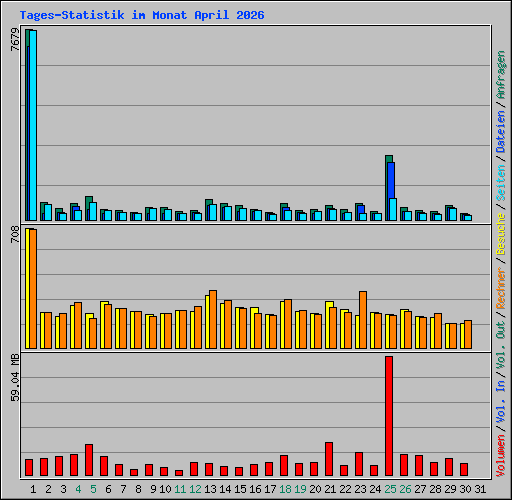Screen dimensions: 512x500
Task: Click the Anfragen legend label
Action: pyautogui.click(x=501, y=75)
